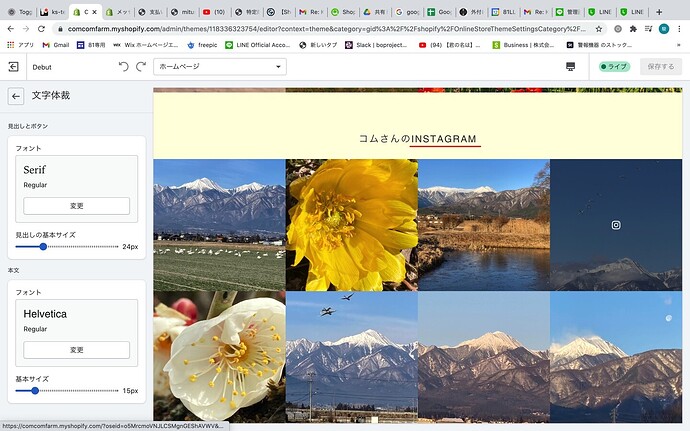Click the new tab plus button
The height and width of the screenshot is (431, 690).
[x=659, y=12]
